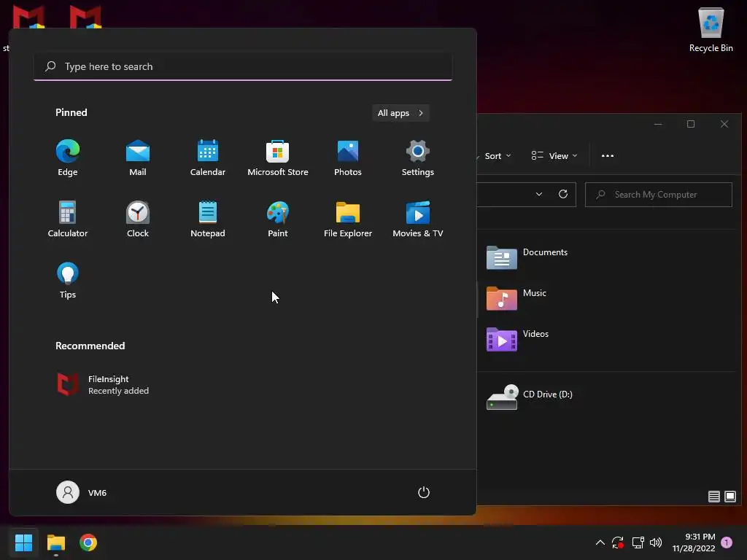Click the 'Recently added' text

click(119, 391)
